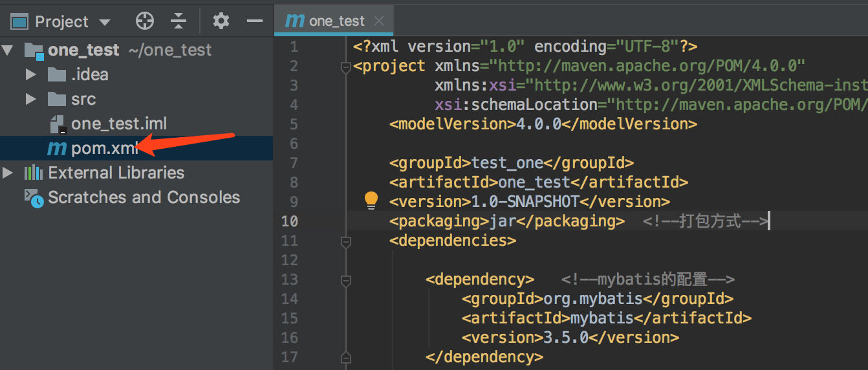The height and width of the screenshot is (370, 868).
Task: Fold the dependency block at line 13
Action: pyautogui.click(x=345, y=280)
